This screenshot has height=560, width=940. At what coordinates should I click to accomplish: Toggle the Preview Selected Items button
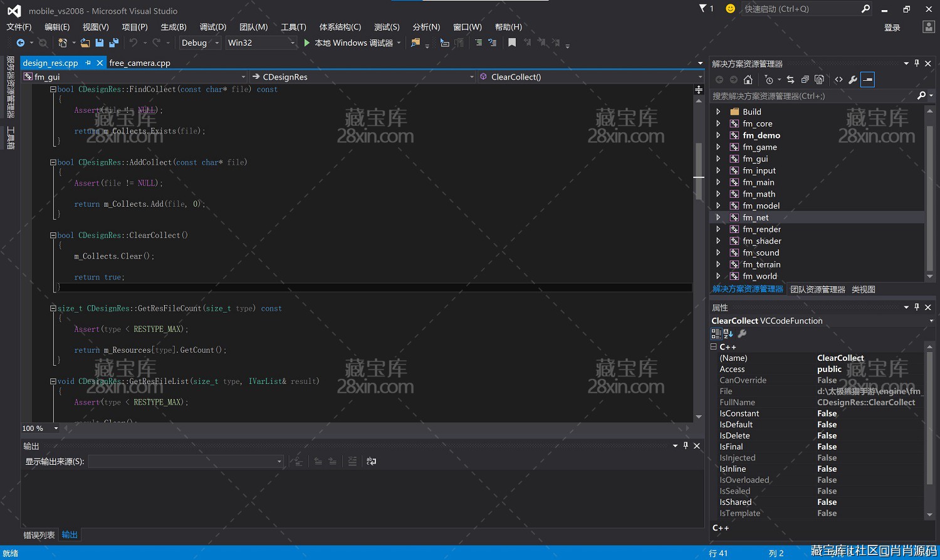[x=867, y=80]
